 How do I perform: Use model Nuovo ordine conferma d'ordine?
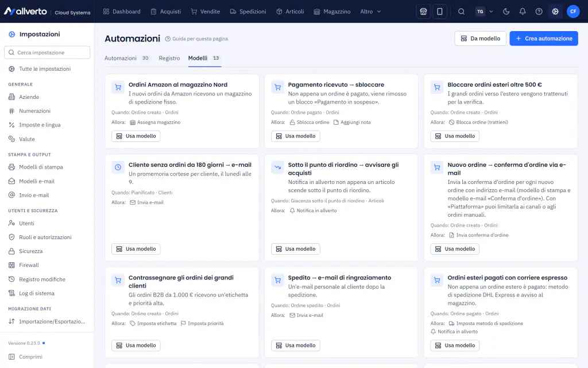(x=455, y=248)
